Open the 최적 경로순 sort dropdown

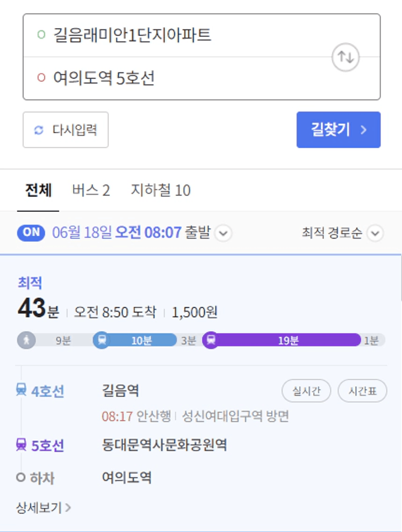pos(343,233)
